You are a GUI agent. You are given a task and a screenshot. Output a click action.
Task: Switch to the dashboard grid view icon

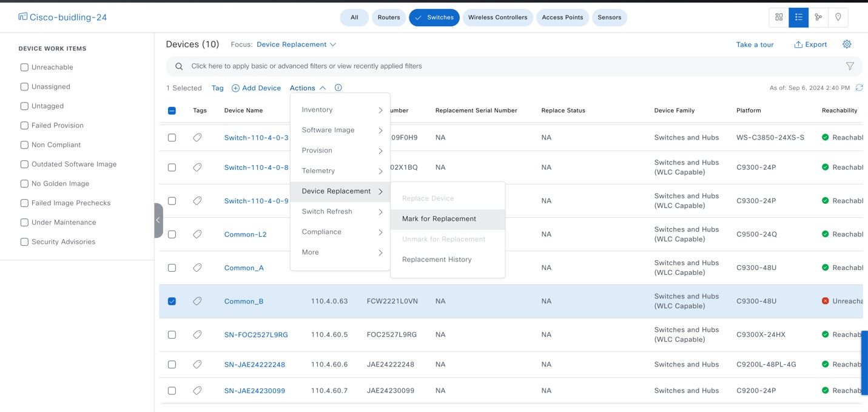[x=778, y=17]
